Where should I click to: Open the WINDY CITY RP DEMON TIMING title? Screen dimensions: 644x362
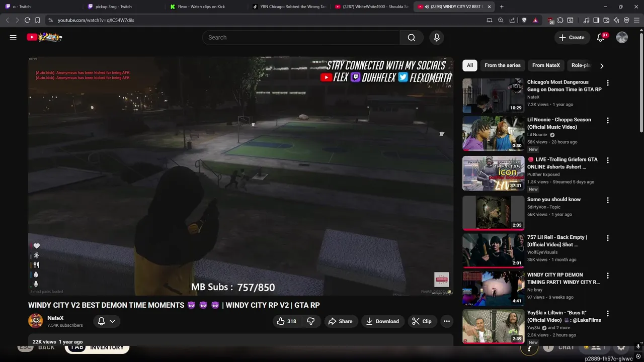point(563,279)
